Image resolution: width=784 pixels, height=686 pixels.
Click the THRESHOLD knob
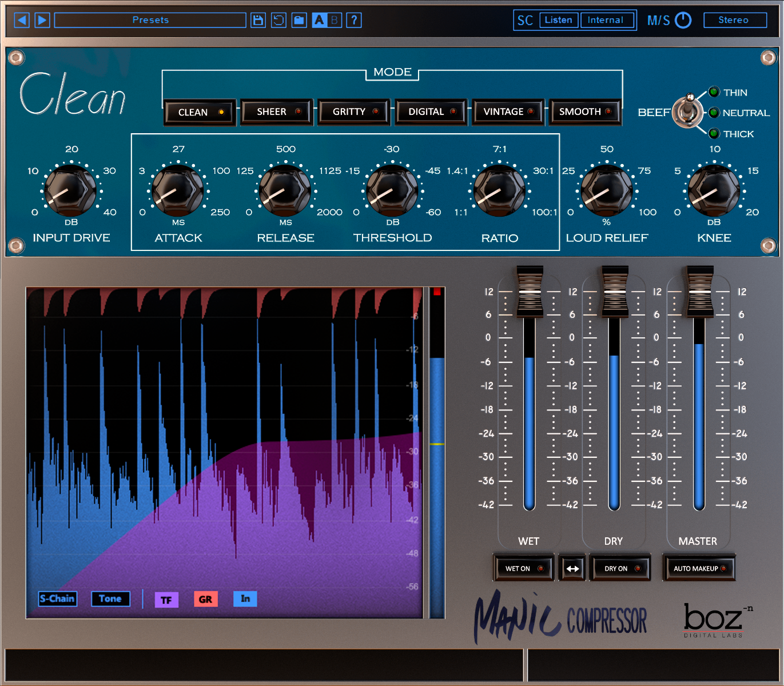click(392, 190)
